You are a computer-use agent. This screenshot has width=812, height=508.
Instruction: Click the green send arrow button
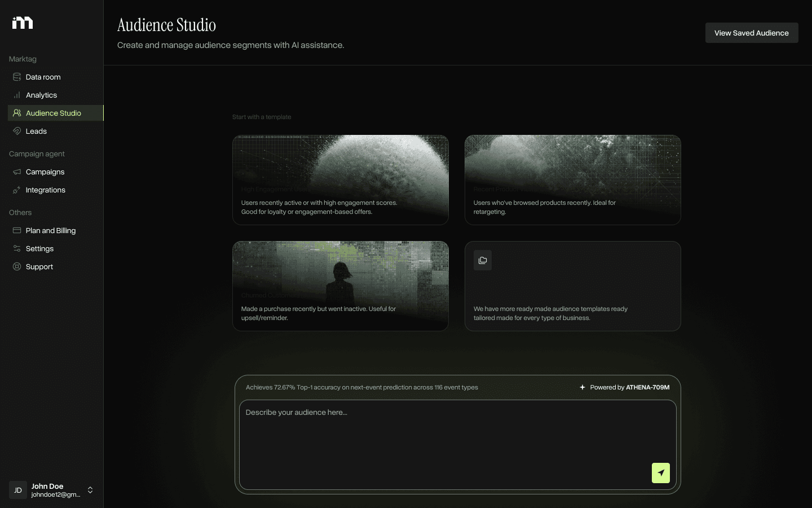coord(661,473)
